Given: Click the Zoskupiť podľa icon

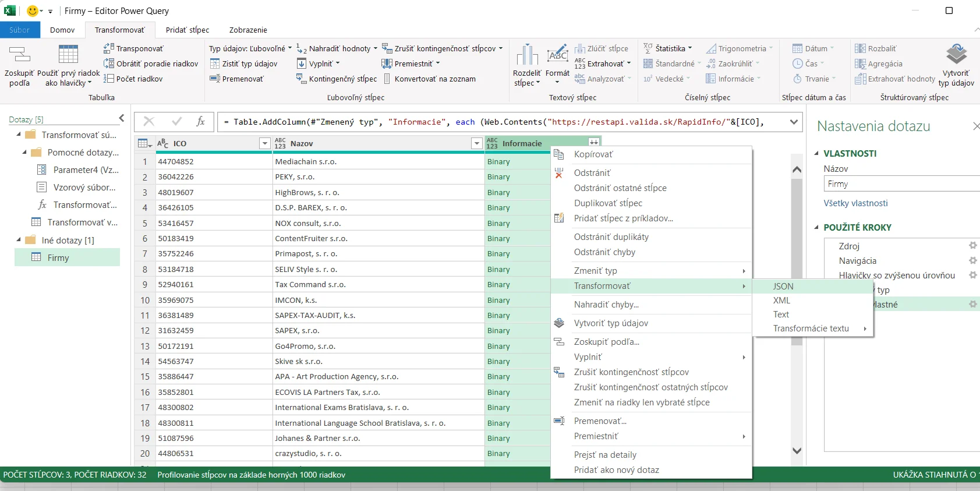Looking at the screenshot, I should click(x=20, y=55).
